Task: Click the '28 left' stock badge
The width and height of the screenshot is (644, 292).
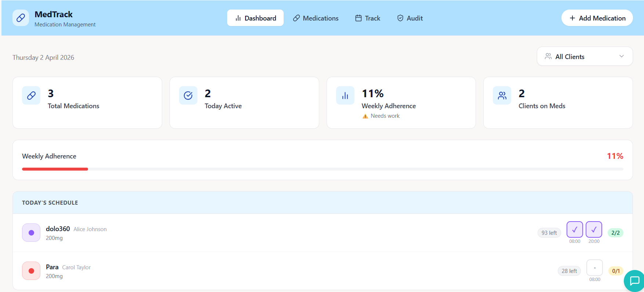Action: click(569, 271)
